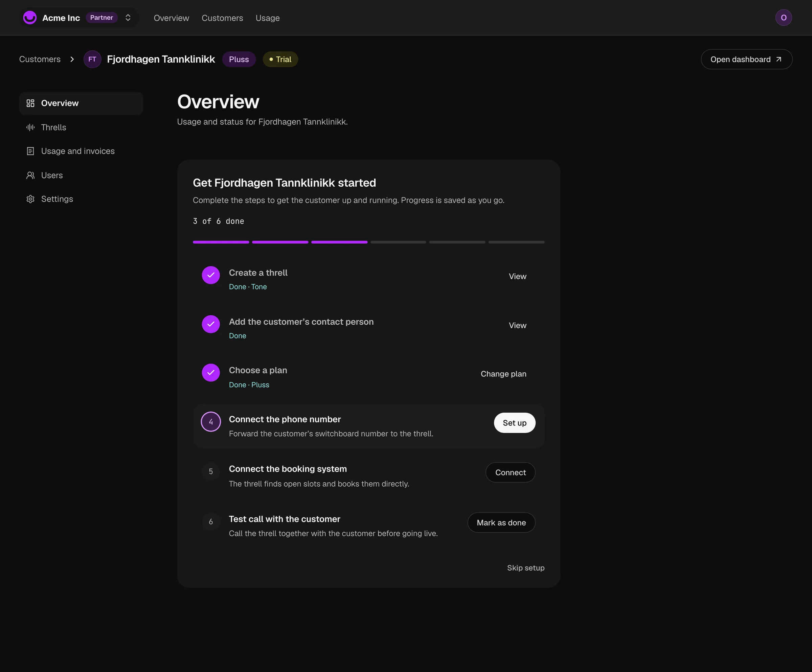Open the user avatar O
This screenshot has width=812, height=672.
(x=783, y=18)
